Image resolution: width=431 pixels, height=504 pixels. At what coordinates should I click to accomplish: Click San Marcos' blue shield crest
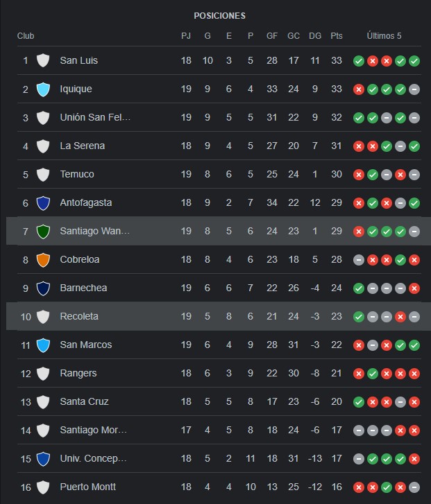click(43, 345)
